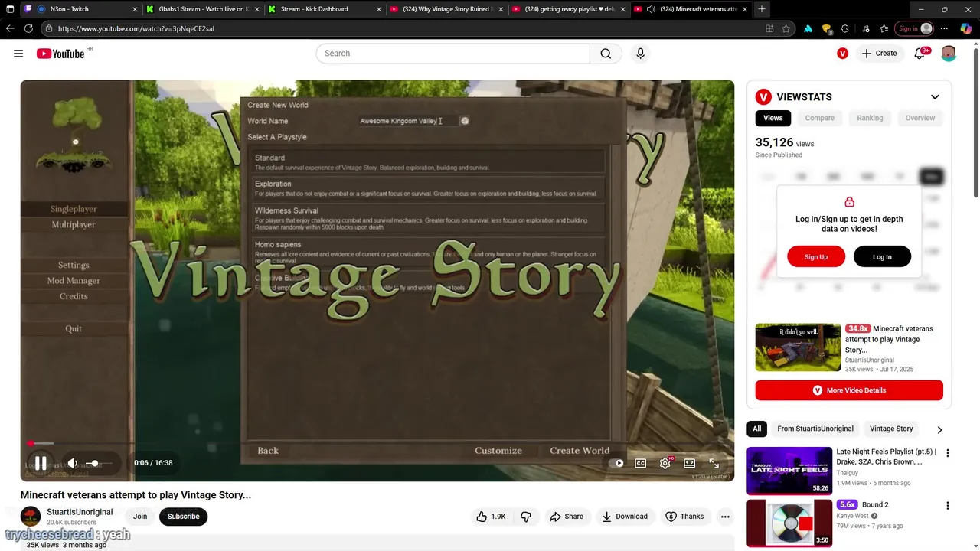This screenshot has width=980, height=551.
Task: Go to the YouTube home logo
Action: 60,54
